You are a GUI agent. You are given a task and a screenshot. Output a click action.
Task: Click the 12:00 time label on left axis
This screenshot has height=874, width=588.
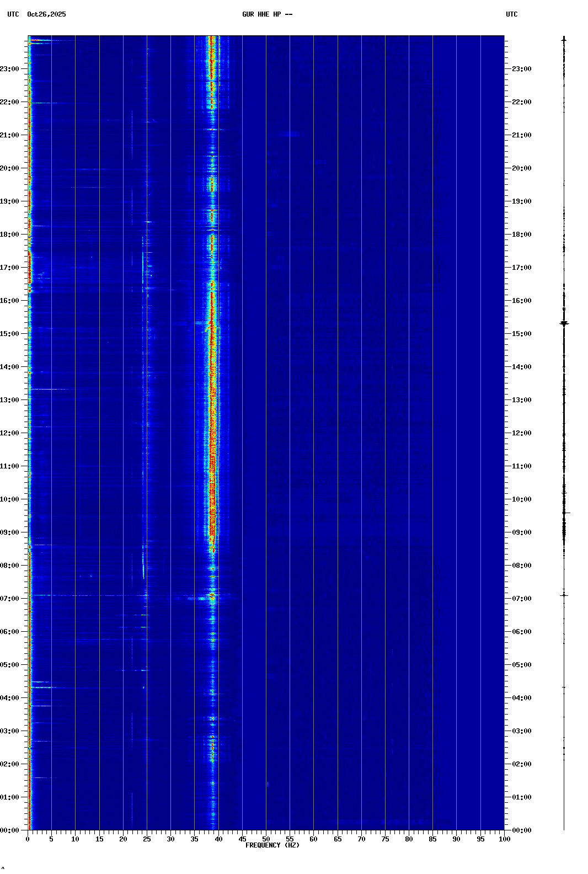(x=10, y=433)
